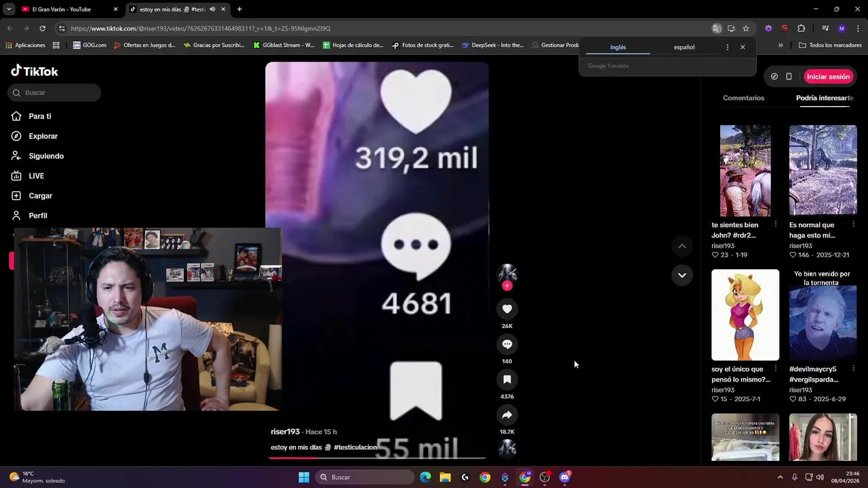Open options for '#devilmaycry5' video
Screen dimensions: 868x488
pos(853,369)
